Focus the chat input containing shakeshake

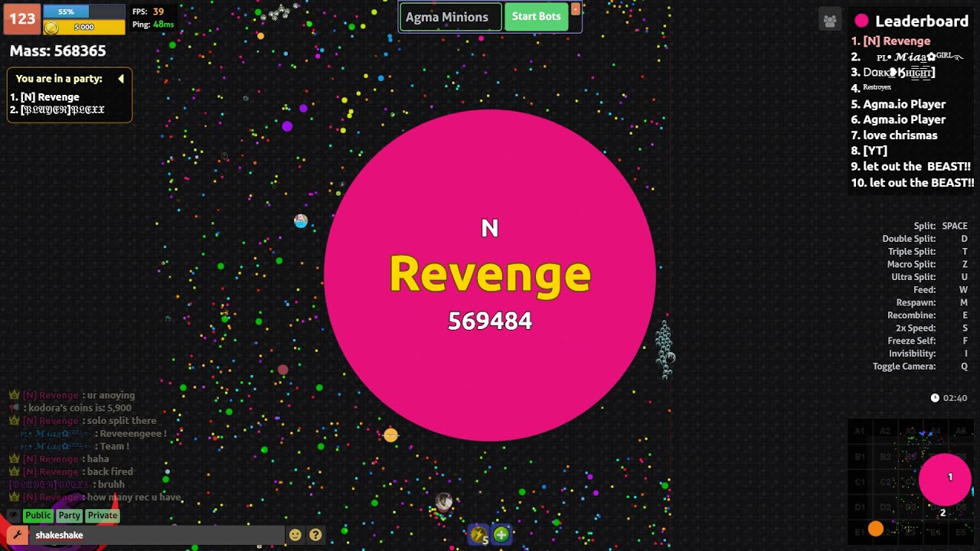tap(157, 535)
